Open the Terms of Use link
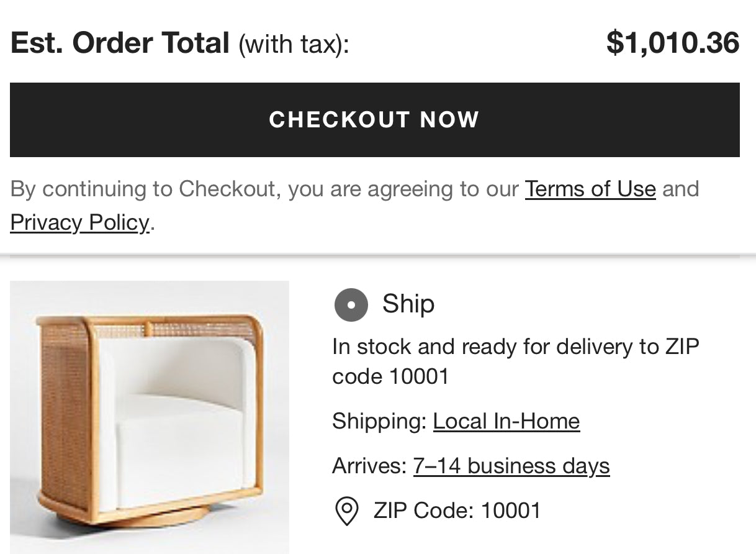Viewport: 756px width, 554px height. (x=590, y=189)
